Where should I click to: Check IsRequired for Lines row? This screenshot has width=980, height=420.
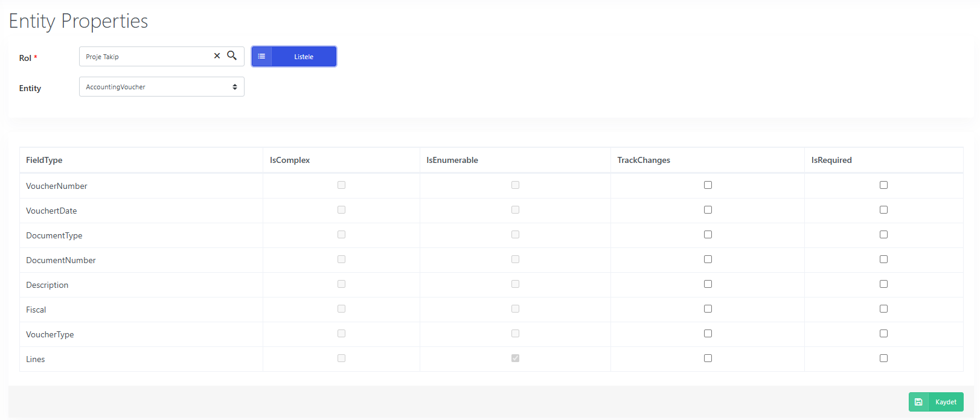point(883,358)
